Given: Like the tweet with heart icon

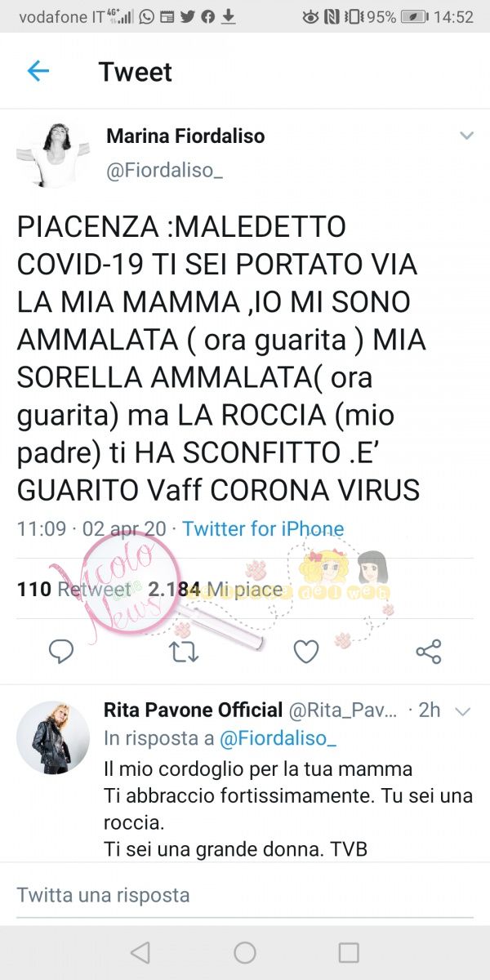Looking at the screenshot, I should click(x=306, y=651).
